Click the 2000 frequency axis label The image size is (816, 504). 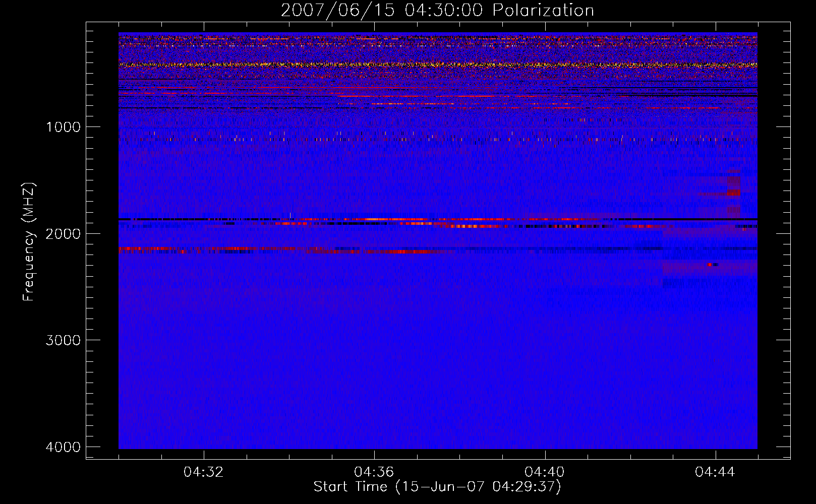point(63,234)
